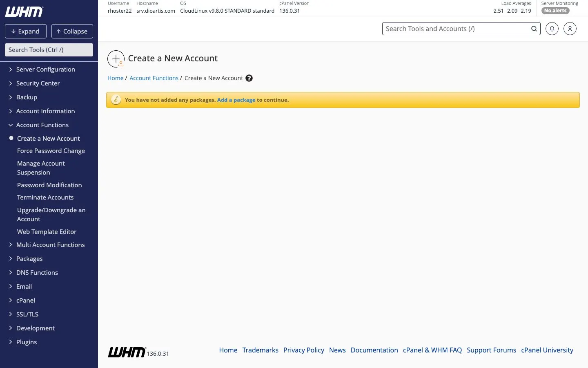Expand the Email section
This screenshot has height=368, width=588.
pos(24,287)
